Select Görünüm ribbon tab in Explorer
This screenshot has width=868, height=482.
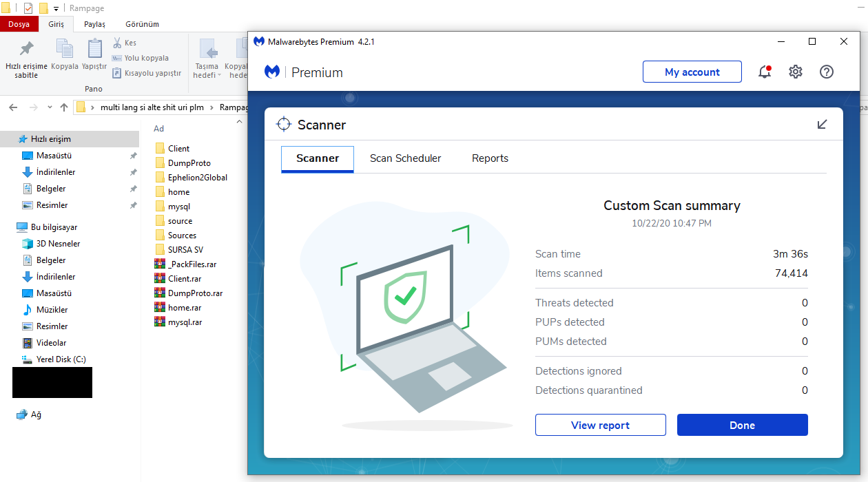point(142,24)
